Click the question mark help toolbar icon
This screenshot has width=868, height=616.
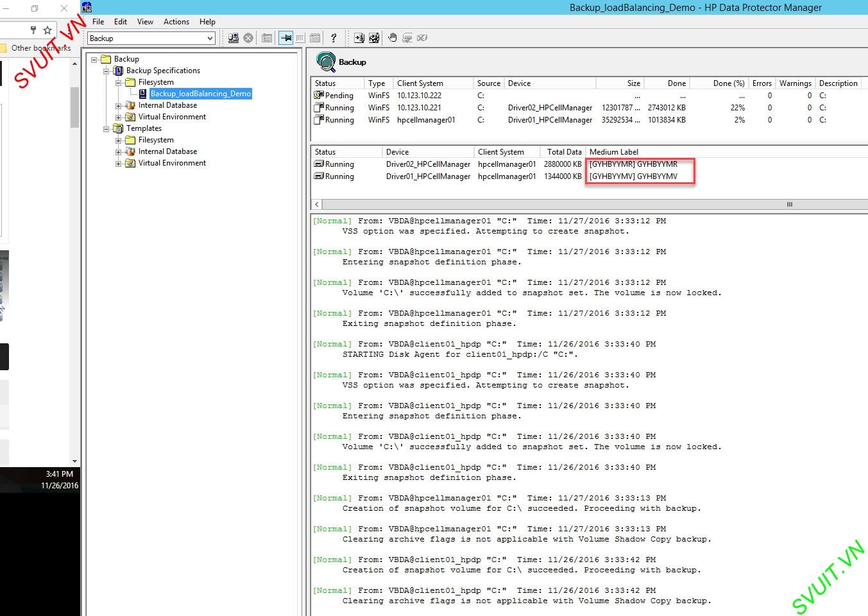tap(333, 38)
